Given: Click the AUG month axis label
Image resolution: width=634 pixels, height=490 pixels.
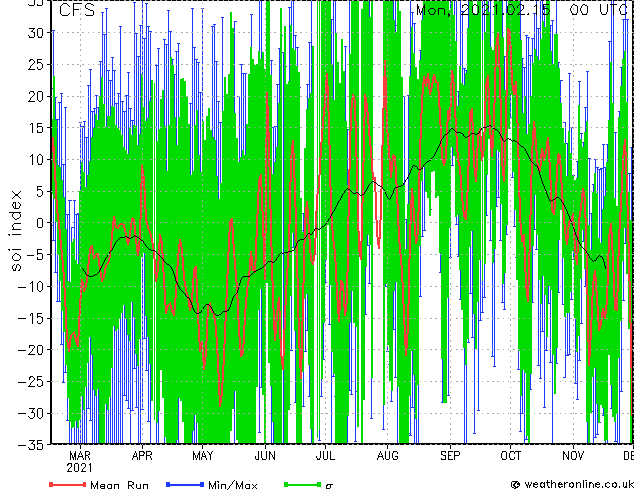Looking at the screenshot, I should [x=387, y=456].
